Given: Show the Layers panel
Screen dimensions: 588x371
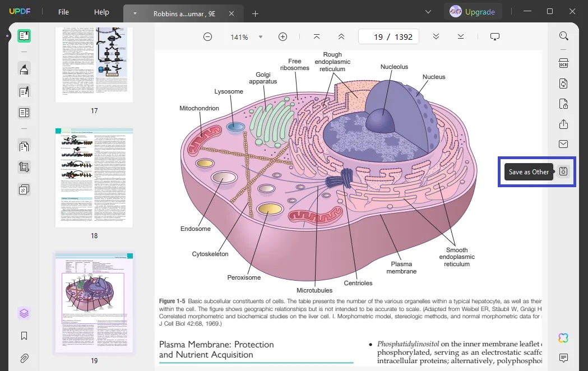Looking at the screenshot, I should coord(24,313).
